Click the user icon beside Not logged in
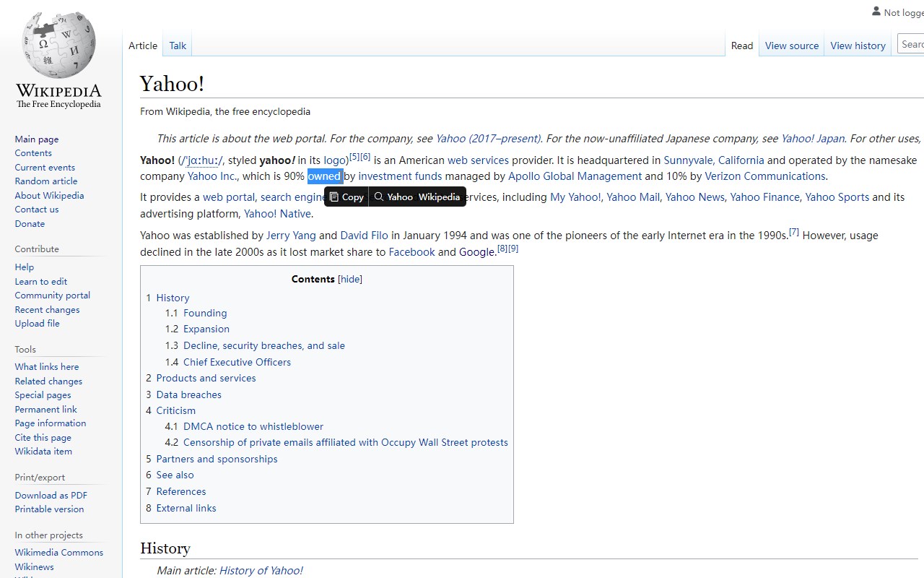The height and width of the screenshot is (578, 924). 876,12
